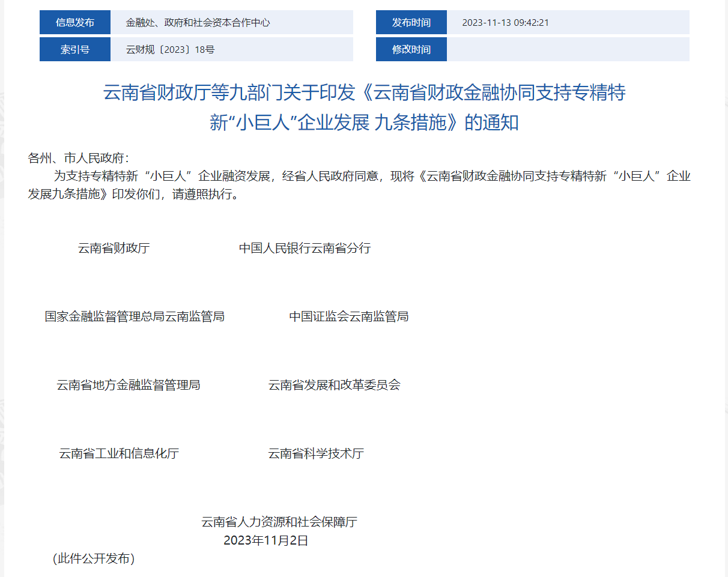Click the signatory 中国证监会云南监管局
This screenshot has height=577, width=728.
(349, 316)
